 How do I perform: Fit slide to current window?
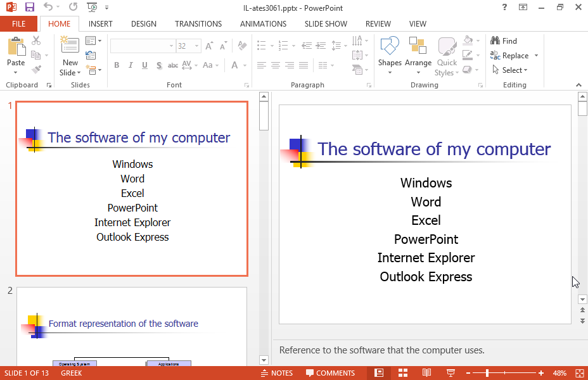[x=580, y=373]
